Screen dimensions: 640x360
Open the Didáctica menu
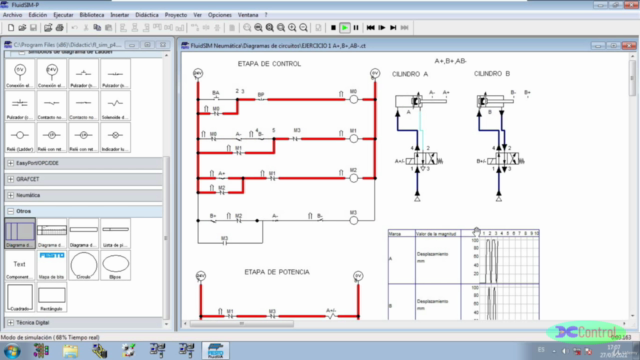point(147,15)
